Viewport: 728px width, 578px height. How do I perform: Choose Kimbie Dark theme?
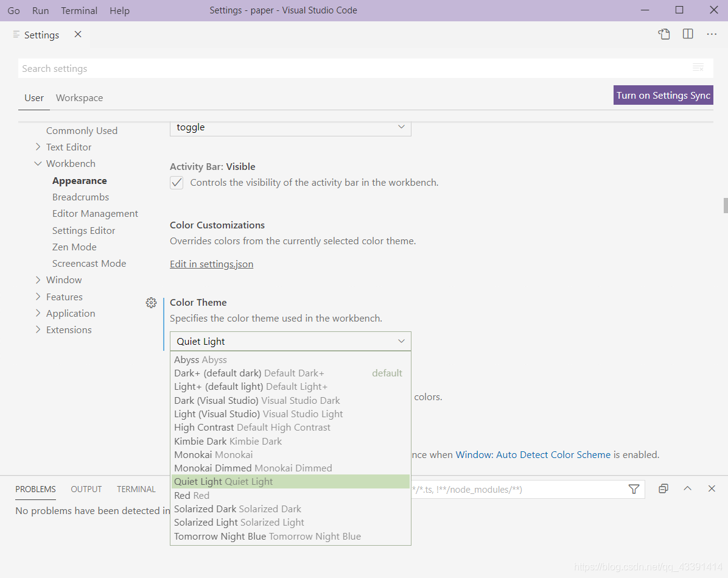pos(290,441)
